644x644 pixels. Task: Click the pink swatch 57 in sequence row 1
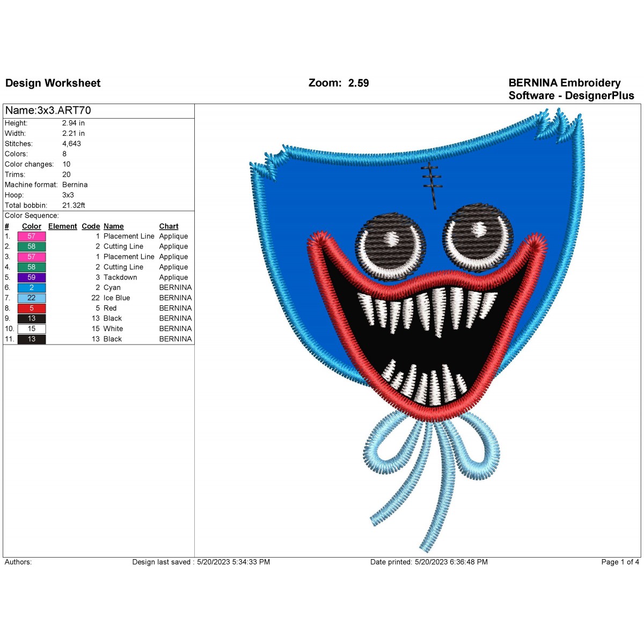[x=32, y=236]
